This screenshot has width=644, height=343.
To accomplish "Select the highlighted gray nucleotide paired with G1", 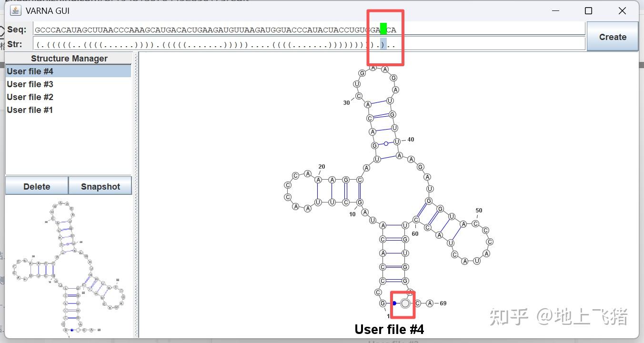I will tap(405, 303).
